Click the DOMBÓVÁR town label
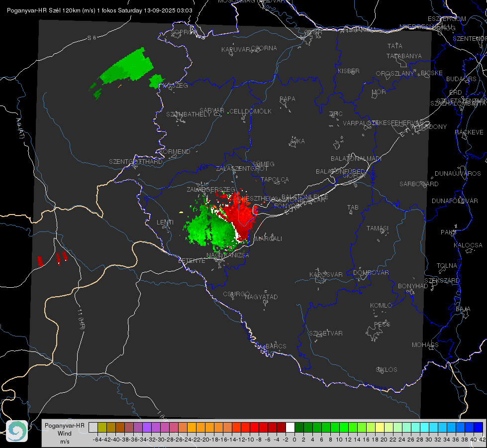 pyautogui.click(x=371, y=273)
